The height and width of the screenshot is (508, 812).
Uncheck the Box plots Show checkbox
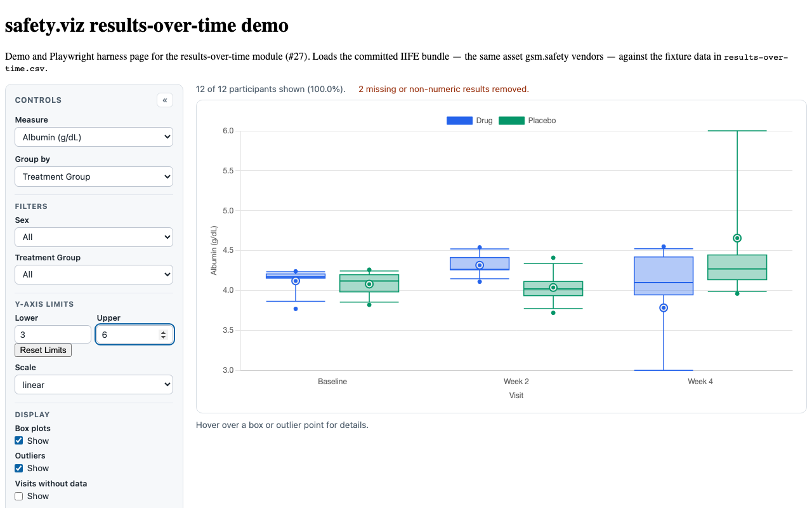19,441
